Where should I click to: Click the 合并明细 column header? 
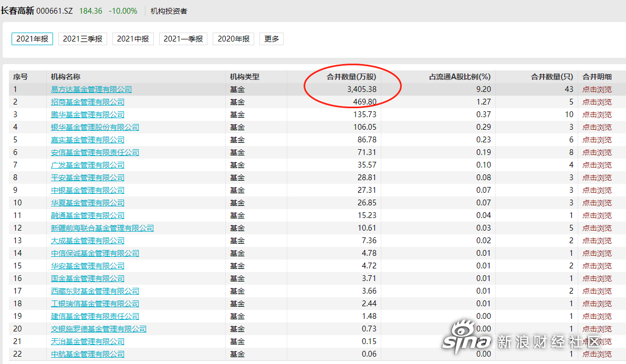click(597, 77)
